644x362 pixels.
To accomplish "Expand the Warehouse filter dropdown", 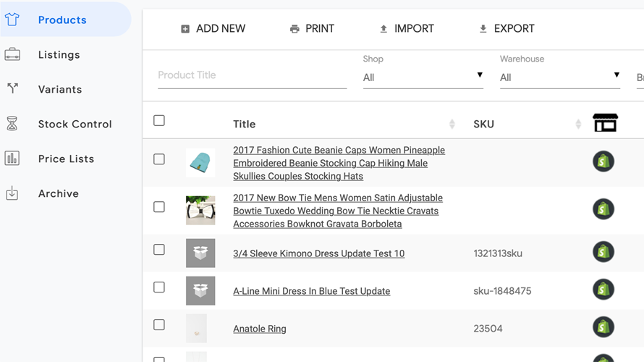I will click(559, 77).
